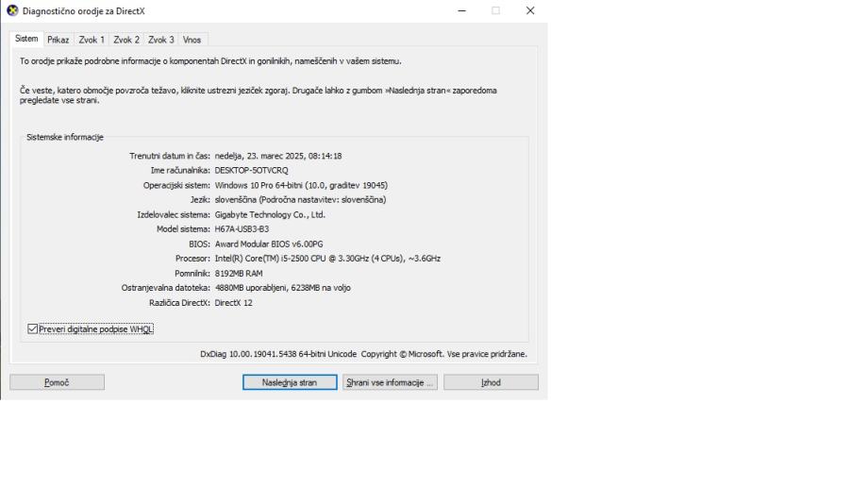This screenshot has width=868, height=488.
Task: Click Gigabyte Technology Co., Ltd. value
Action: pos(270,215)
